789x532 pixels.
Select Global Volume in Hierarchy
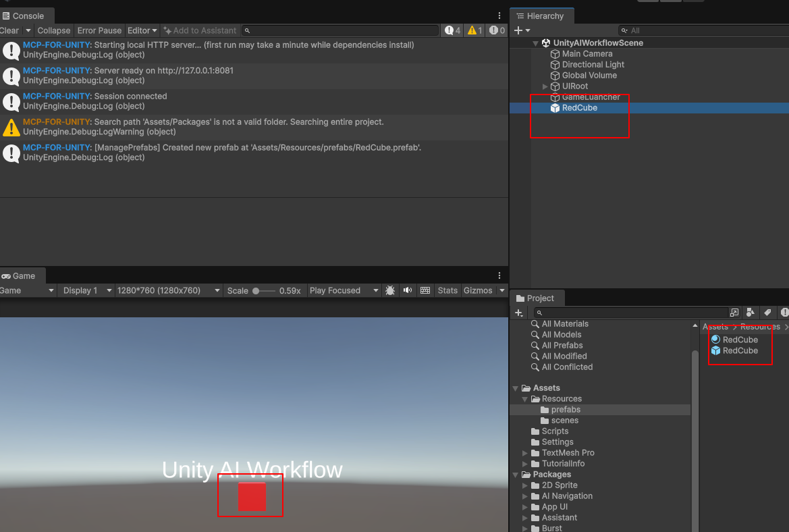589,76
